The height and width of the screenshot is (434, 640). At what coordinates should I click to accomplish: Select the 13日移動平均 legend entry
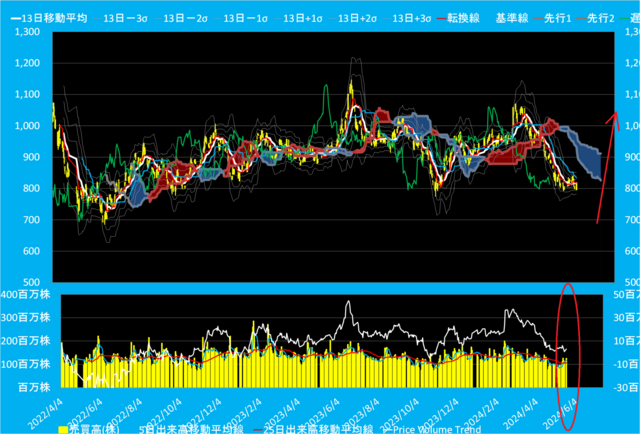click(49, 18)
